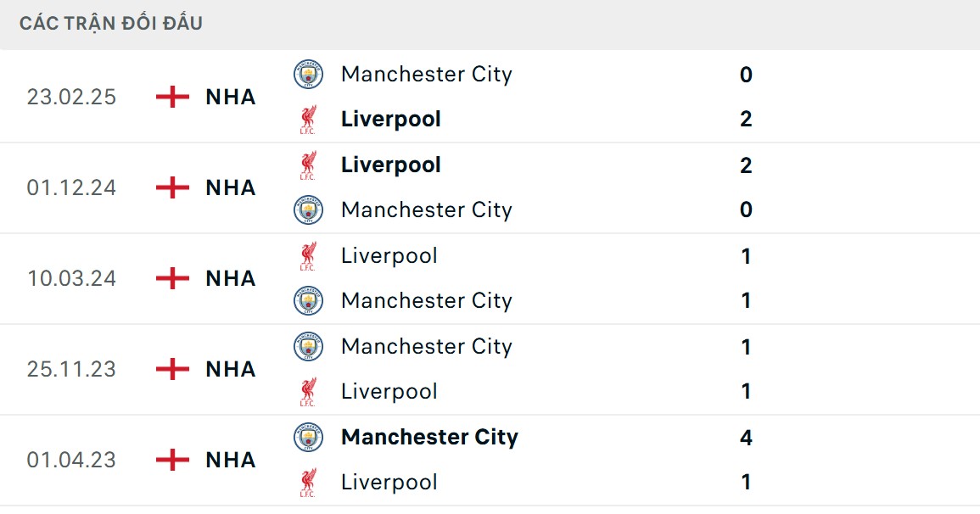The width and height of the screenshot is (980, 514).
Task: Click the NHA label in the 23.02.25 row
Action: (x=229, y=97)
